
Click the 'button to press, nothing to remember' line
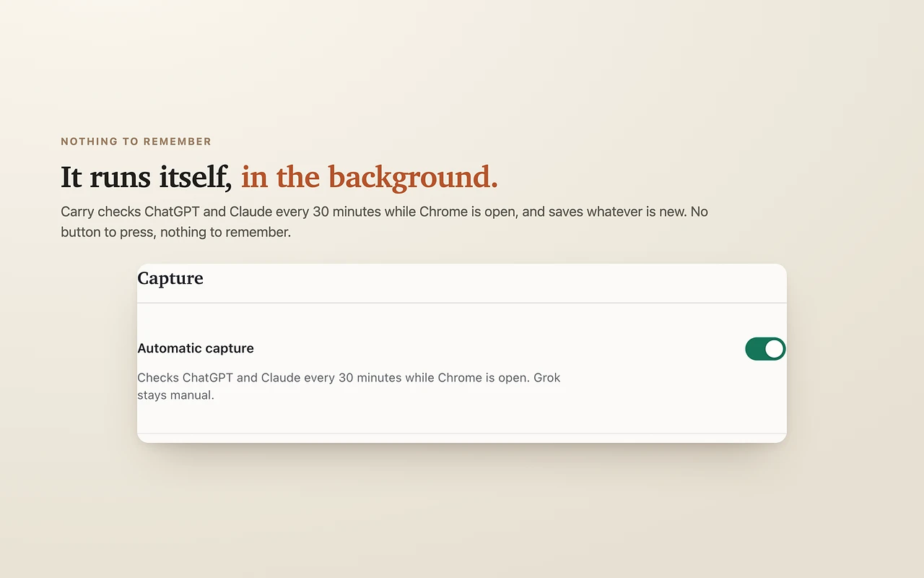tap(175, 233)
